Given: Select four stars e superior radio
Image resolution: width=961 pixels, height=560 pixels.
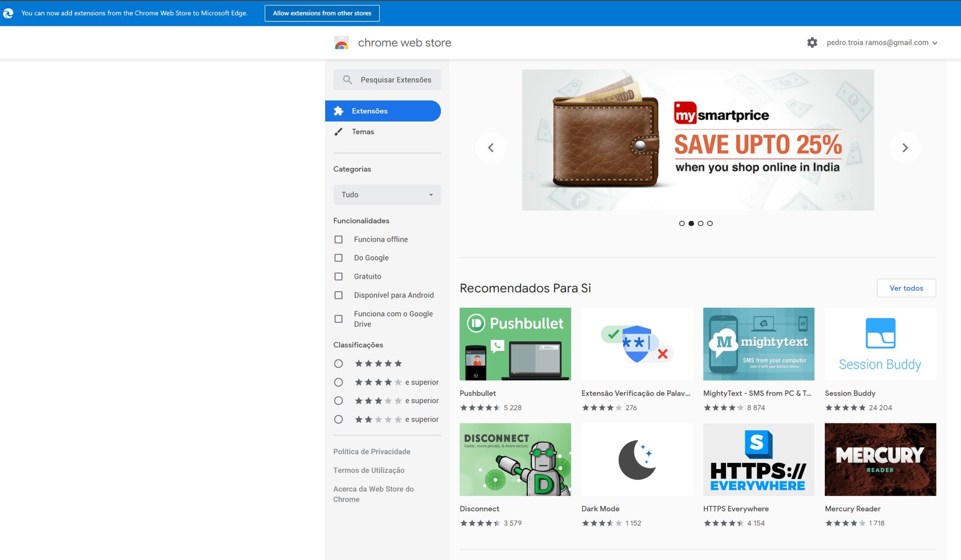Looking at the screenshot, I should coord(338,382).
